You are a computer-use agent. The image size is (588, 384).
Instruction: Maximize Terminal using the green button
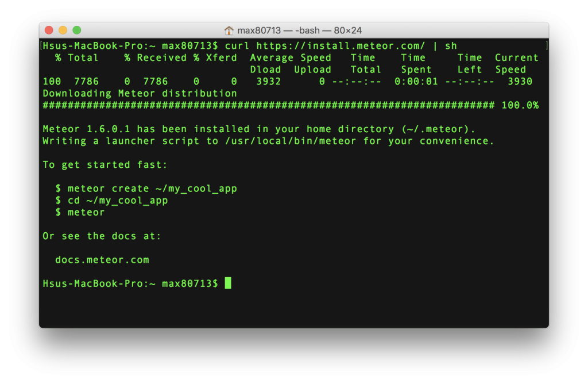click(76, 30)
